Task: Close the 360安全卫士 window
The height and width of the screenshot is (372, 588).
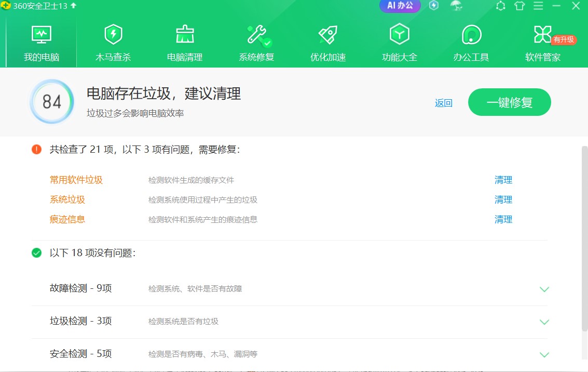Action: pos(576,6)
